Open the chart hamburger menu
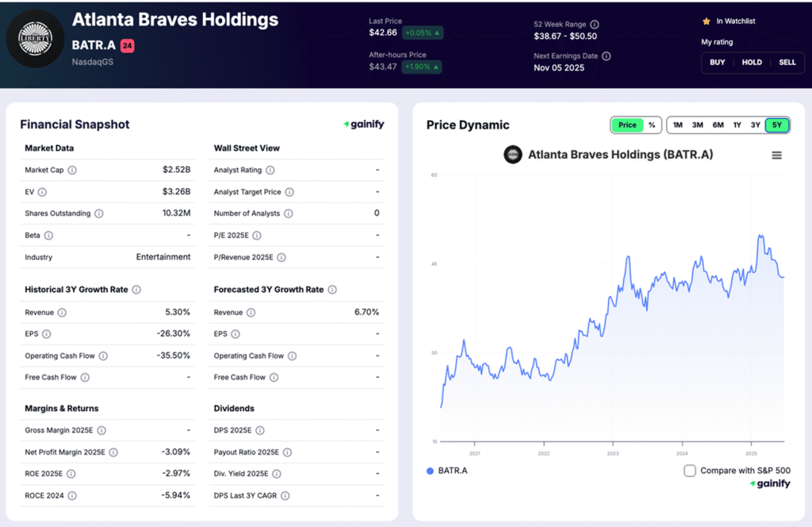Image resolution: width=812 pixels, height=527 pixels. point(776,155)
